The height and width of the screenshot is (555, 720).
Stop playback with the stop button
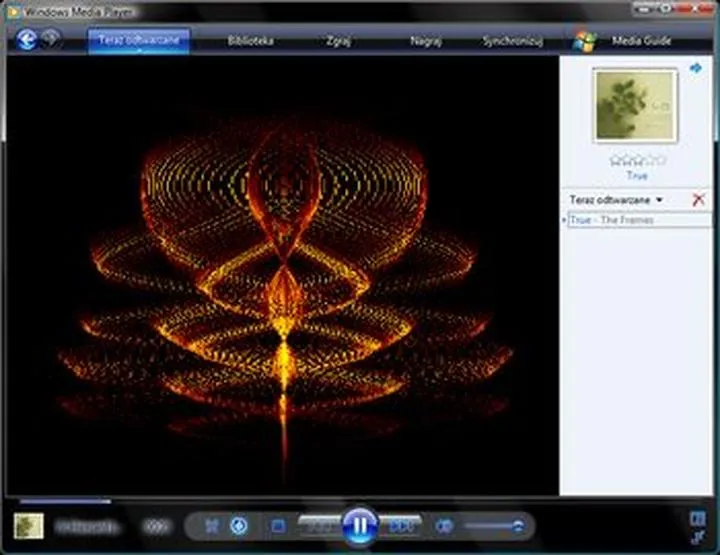point(278,526)
